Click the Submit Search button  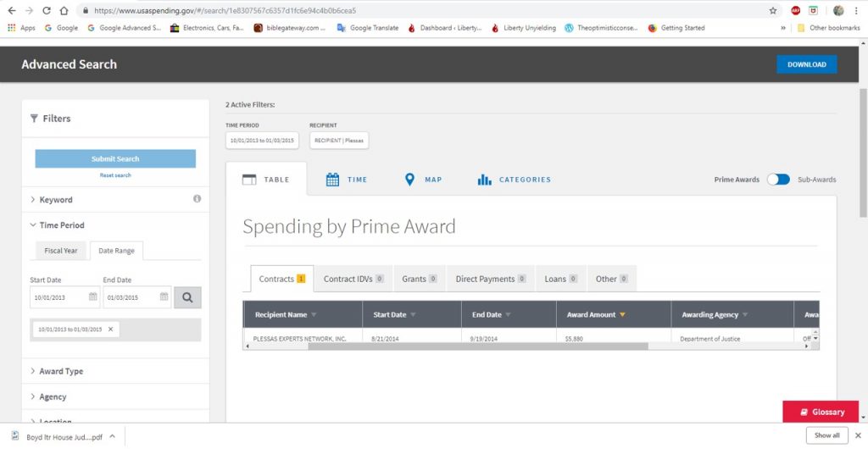pyautogui.click(x=115, y=158)
